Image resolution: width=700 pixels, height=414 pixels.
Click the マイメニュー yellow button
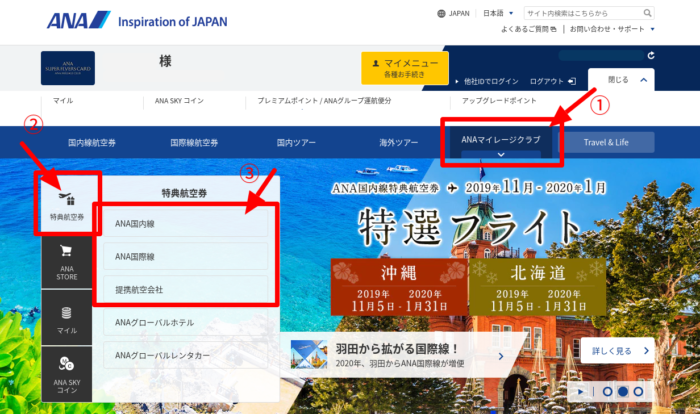point(405,68)
